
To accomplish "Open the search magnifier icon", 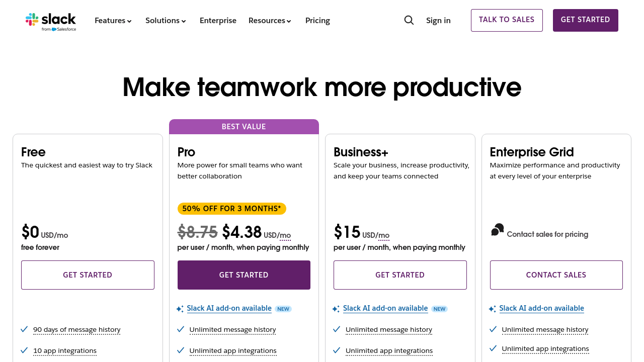I will (x=409, y=20).
